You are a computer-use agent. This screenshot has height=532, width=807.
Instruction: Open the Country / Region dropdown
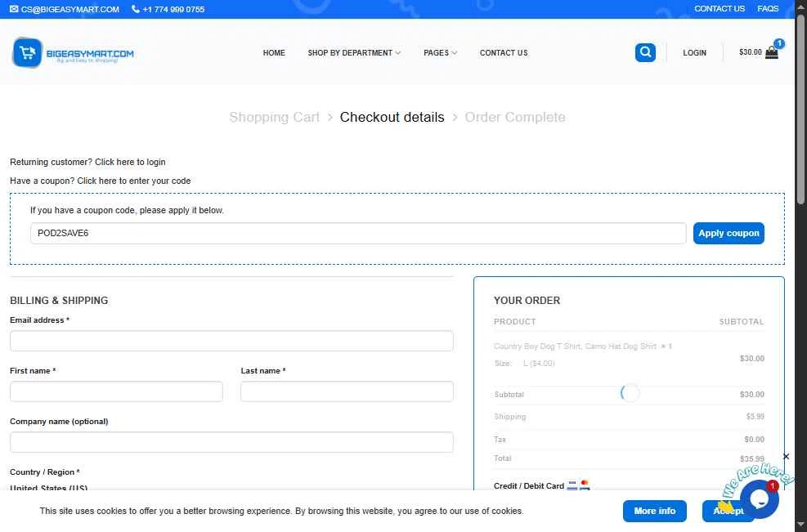pos(231,487)
